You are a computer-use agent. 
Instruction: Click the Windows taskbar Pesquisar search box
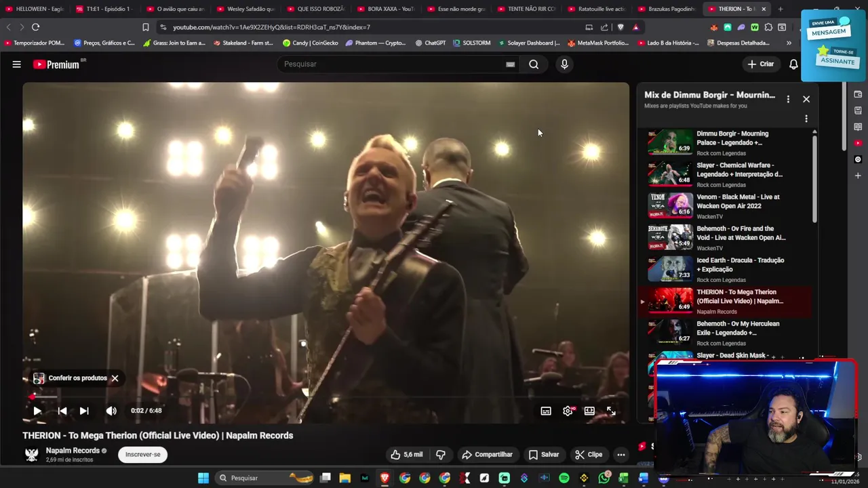coord(264,478)
